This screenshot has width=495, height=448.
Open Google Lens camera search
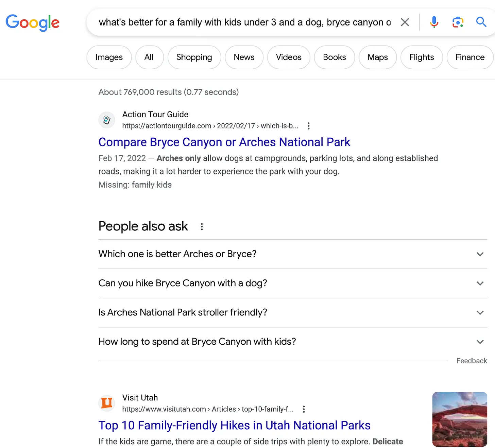coord(458,22)
